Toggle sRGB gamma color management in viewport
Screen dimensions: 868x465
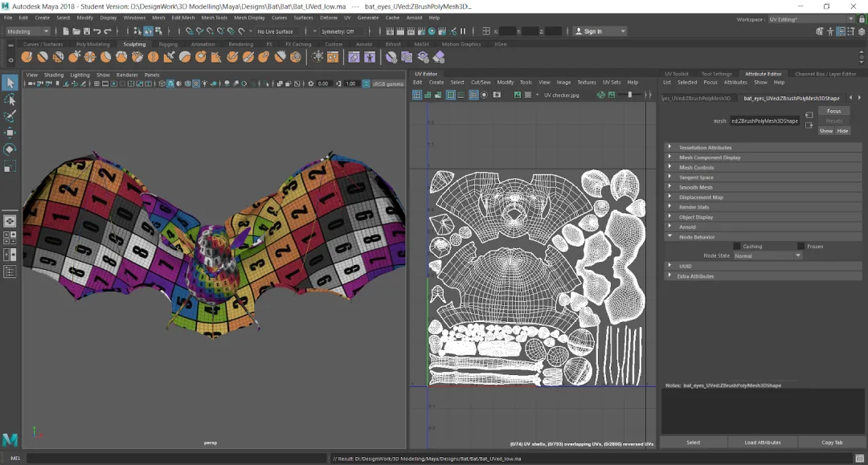366,84
